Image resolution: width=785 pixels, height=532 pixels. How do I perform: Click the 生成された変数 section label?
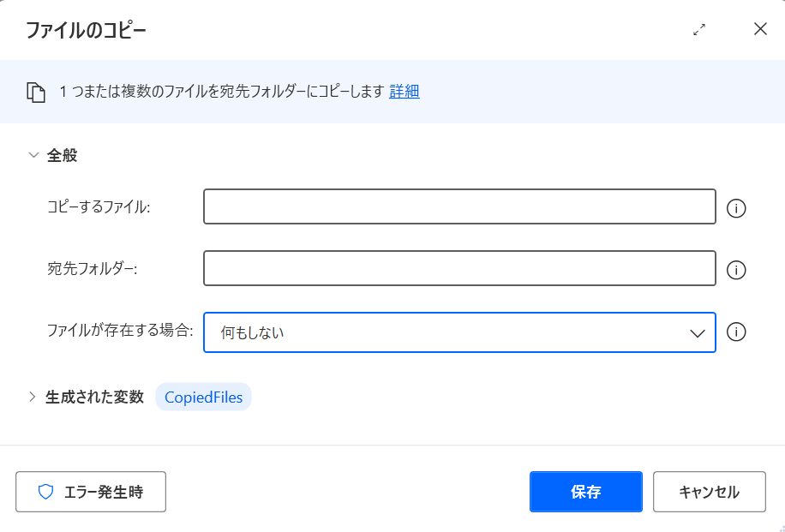tap(94, 397)
